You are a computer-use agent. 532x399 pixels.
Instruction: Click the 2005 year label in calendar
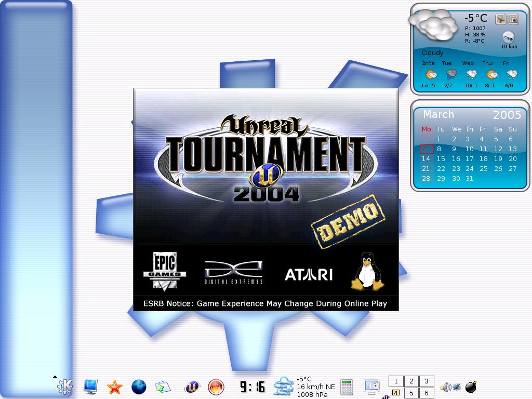(507, 115)
